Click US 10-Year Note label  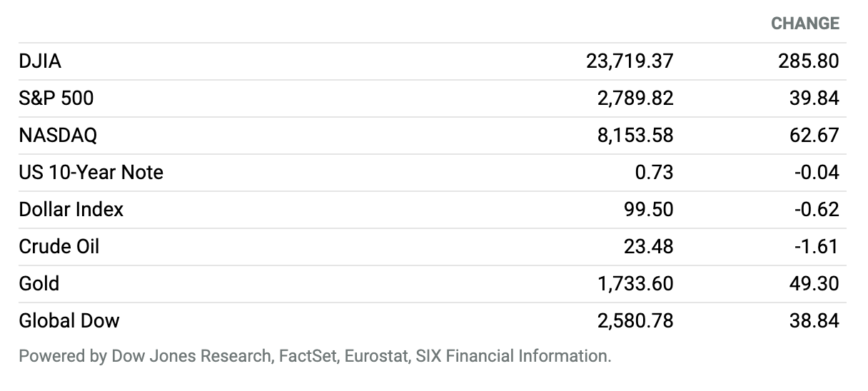pyautogui.click(x=91, y=173)
